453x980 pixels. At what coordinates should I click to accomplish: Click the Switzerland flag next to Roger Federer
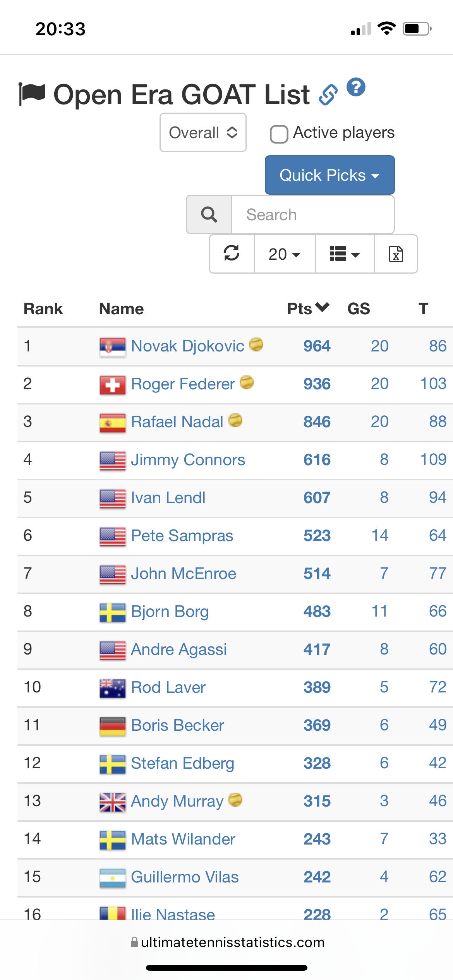pyautogui.click(x=112, y=385)
